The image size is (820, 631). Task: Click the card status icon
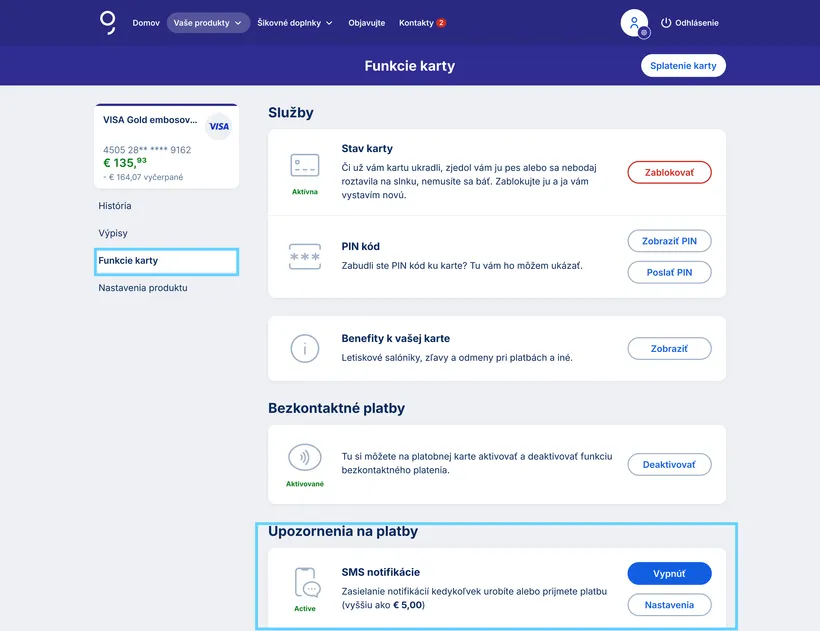coord(305,165)
